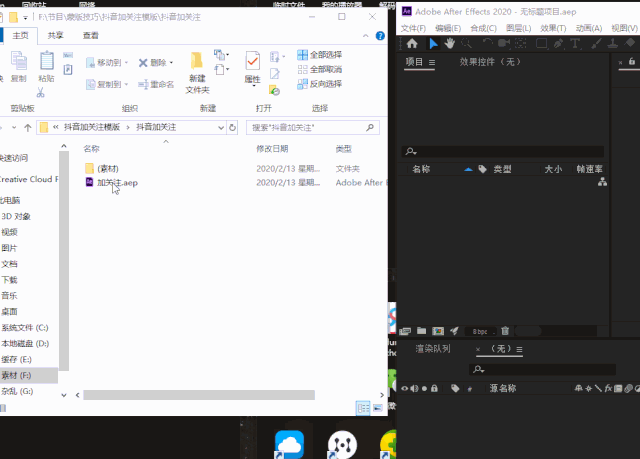
Task: Select the Selection arrow tool
Action: coord(433,43)
